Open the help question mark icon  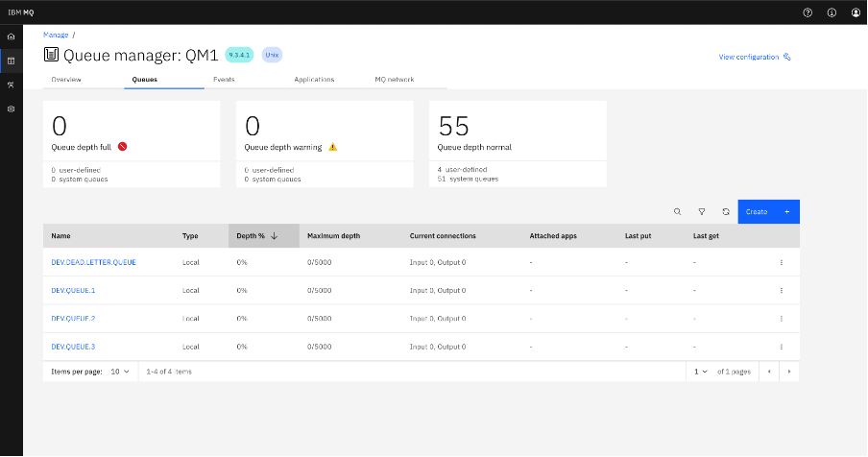pyautogui.click(x=808, y=12)
